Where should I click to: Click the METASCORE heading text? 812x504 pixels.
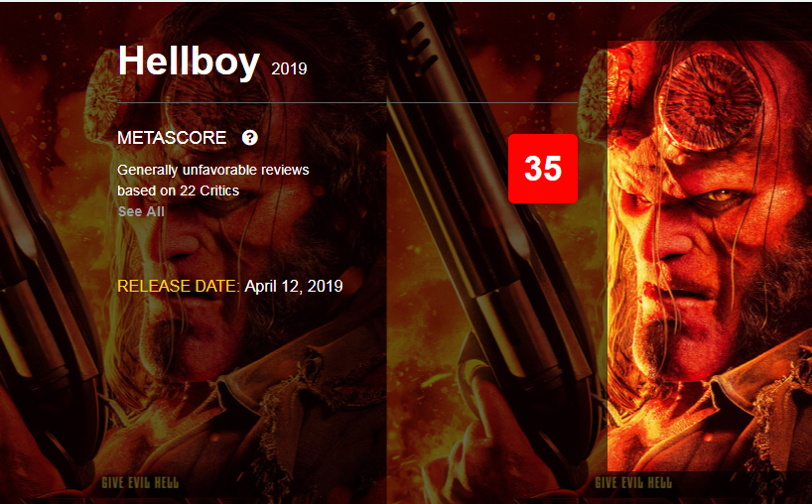[x=172, y=138]
